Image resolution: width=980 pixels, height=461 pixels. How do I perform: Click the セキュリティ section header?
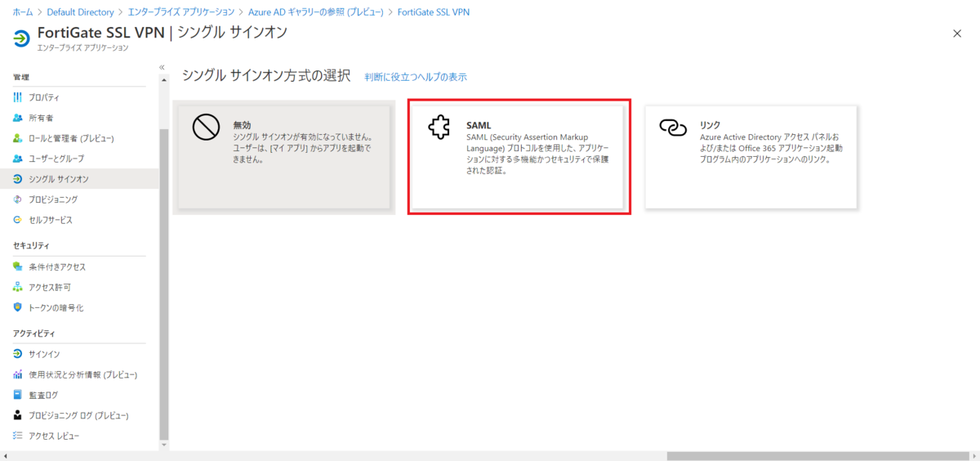31,245
